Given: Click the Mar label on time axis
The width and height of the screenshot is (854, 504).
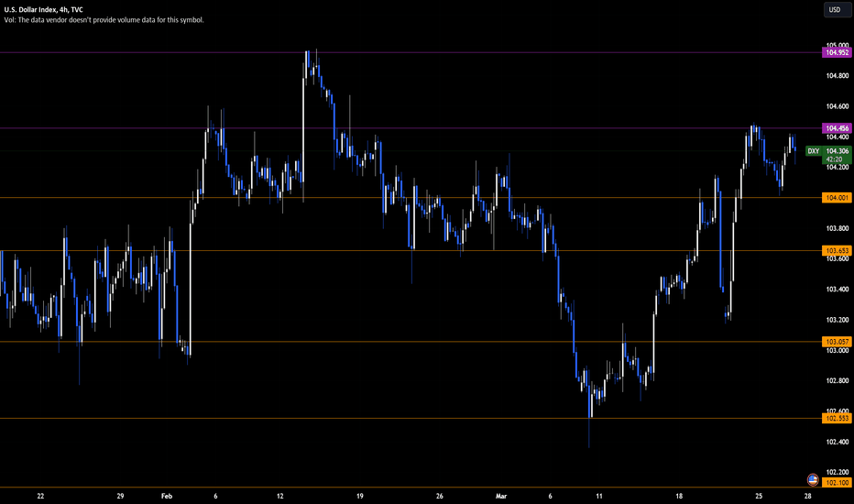Looking at the screenshot, I should click(x=501, y=497).
